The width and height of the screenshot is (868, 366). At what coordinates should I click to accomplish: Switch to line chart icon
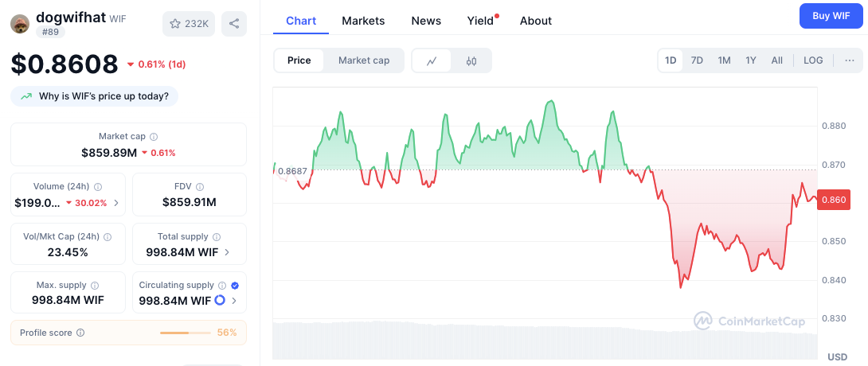pyautogui.click(x=432, y=60)
